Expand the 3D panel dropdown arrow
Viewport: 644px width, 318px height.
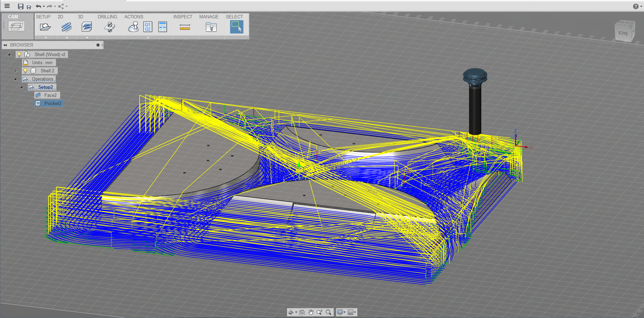pyautogui.click(x=87, y=37)
